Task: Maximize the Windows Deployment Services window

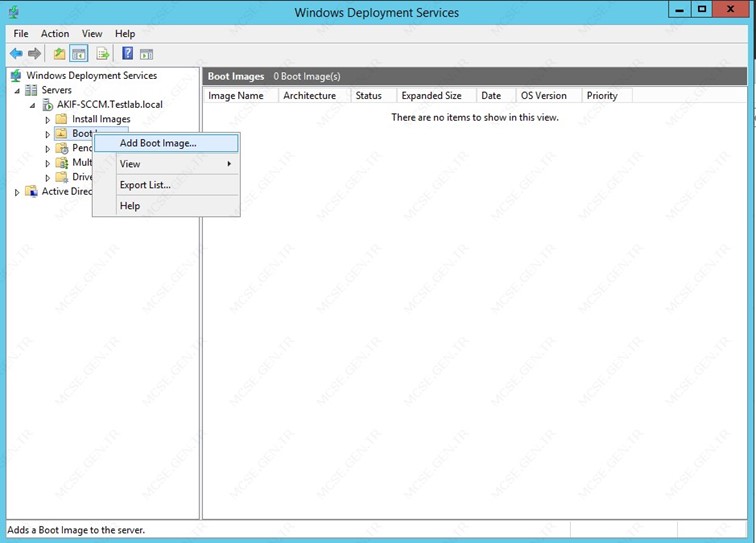Action: coord(702,9)
